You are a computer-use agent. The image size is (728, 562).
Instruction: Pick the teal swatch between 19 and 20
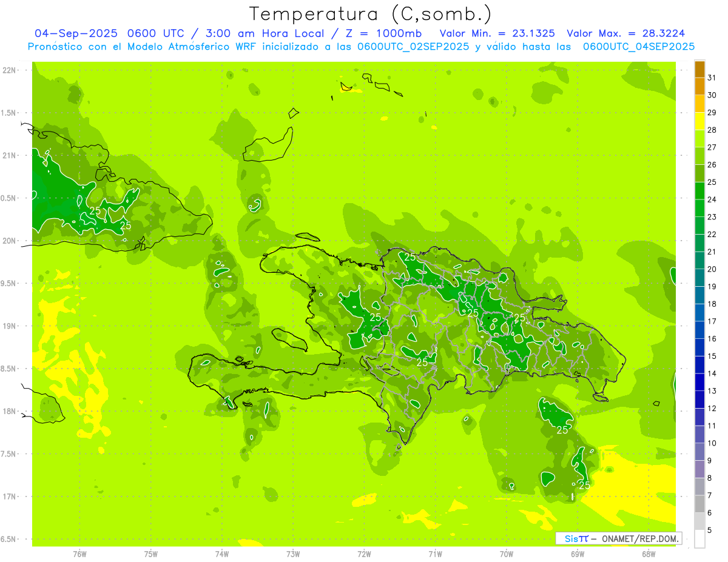pos(699,278)
